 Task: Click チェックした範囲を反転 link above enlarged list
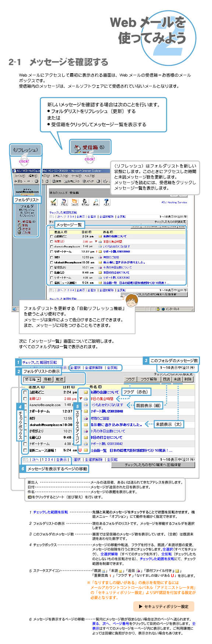40,362
